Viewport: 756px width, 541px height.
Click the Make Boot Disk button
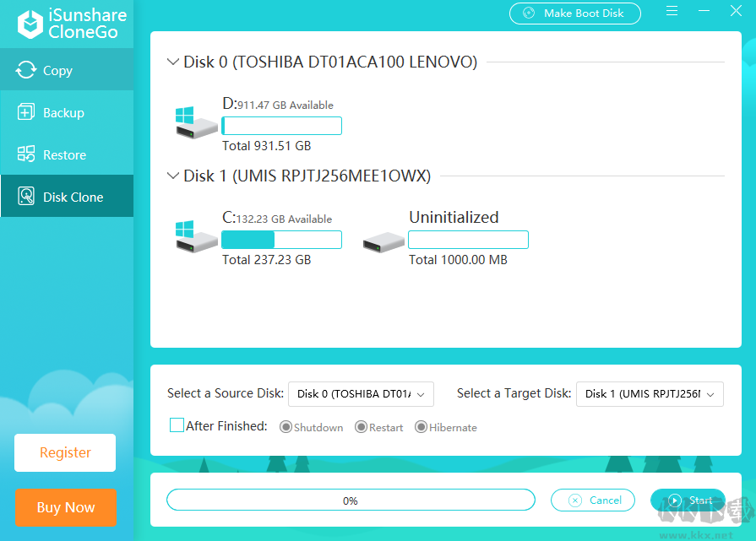coord(575,14)
